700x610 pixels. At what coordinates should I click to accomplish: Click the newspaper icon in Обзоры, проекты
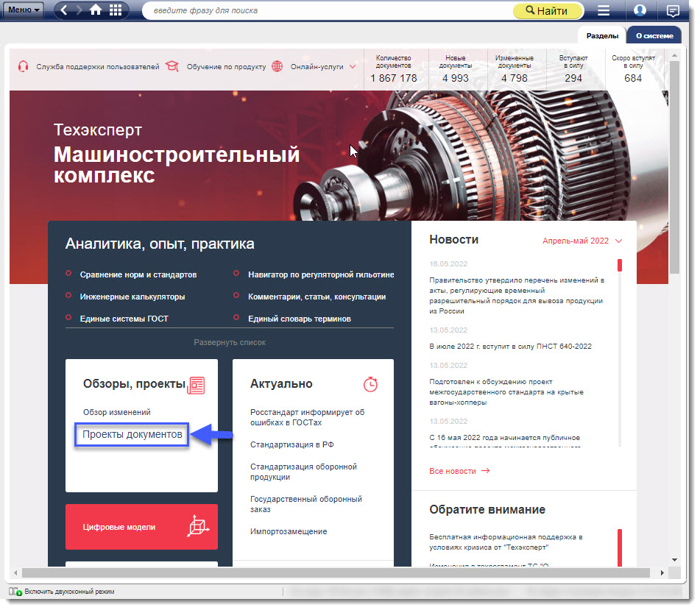pos(197,386)
